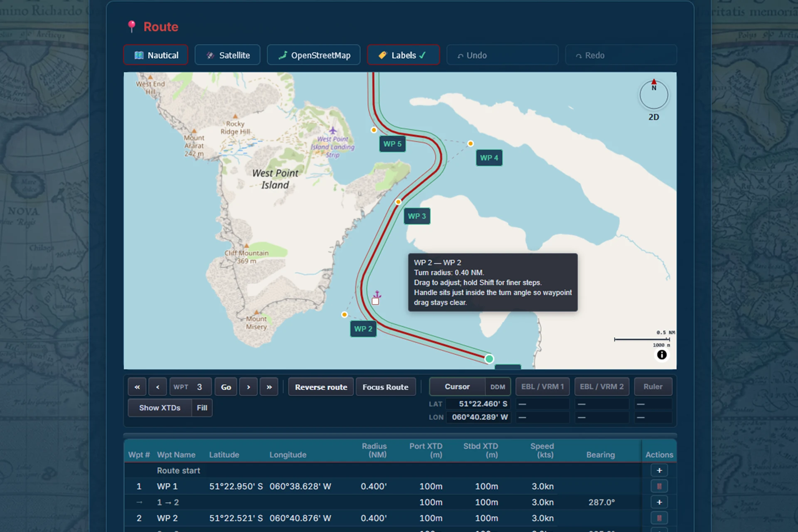This screenshot has width=798, height=532.
Task: Click the WP 3 orange waypoint dot
Action: (x=398, y=202)
